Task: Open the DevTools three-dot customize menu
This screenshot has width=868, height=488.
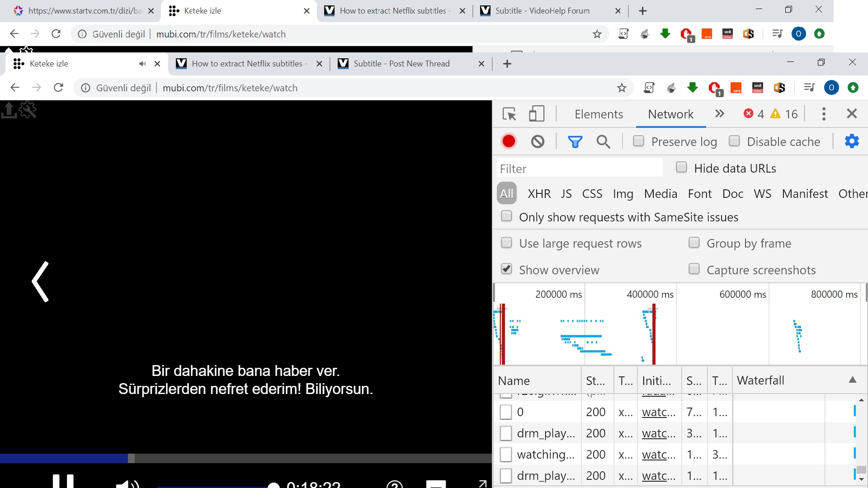Action: [824, 114]
